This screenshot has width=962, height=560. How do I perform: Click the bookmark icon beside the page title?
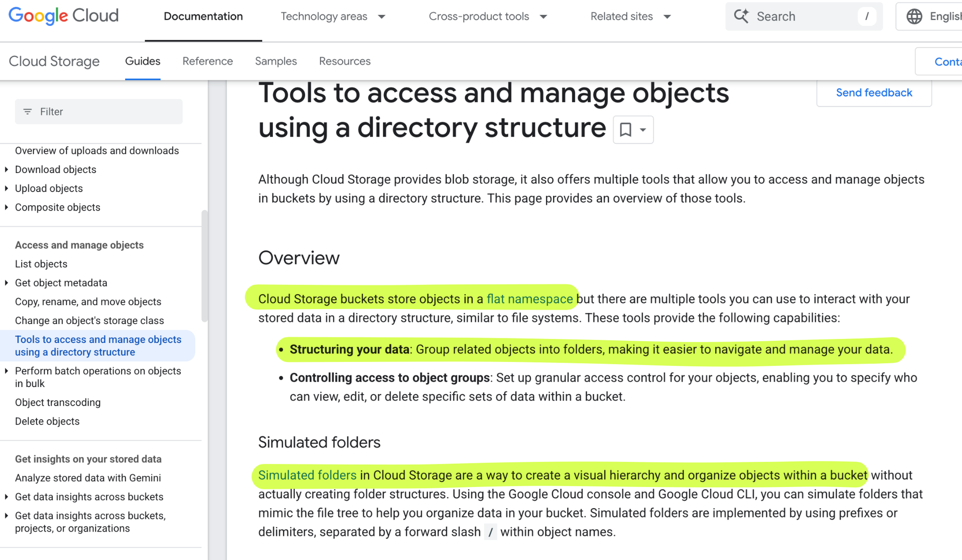tap(625, 129)
